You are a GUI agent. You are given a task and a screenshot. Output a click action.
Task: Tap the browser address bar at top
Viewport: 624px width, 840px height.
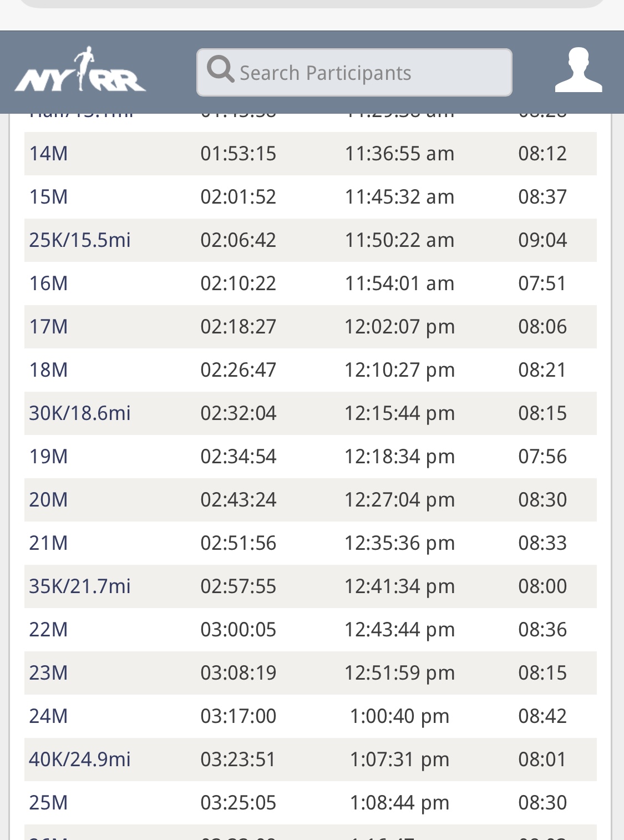[x=312, y=3]
